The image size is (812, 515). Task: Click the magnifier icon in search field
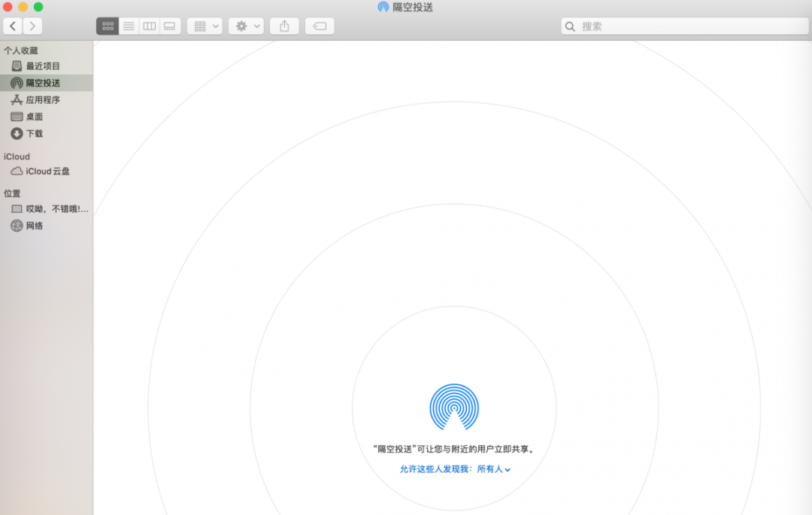coord(570,26)
